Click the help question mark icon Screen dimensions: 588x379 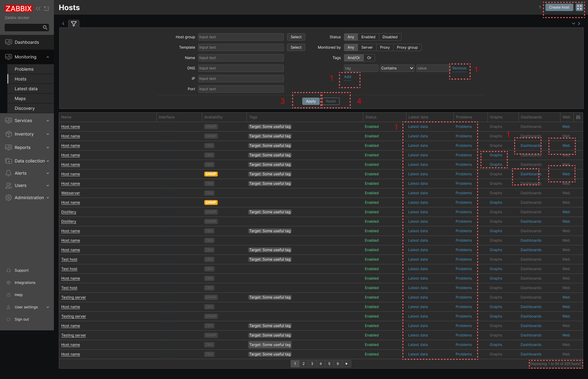point(540,7)
